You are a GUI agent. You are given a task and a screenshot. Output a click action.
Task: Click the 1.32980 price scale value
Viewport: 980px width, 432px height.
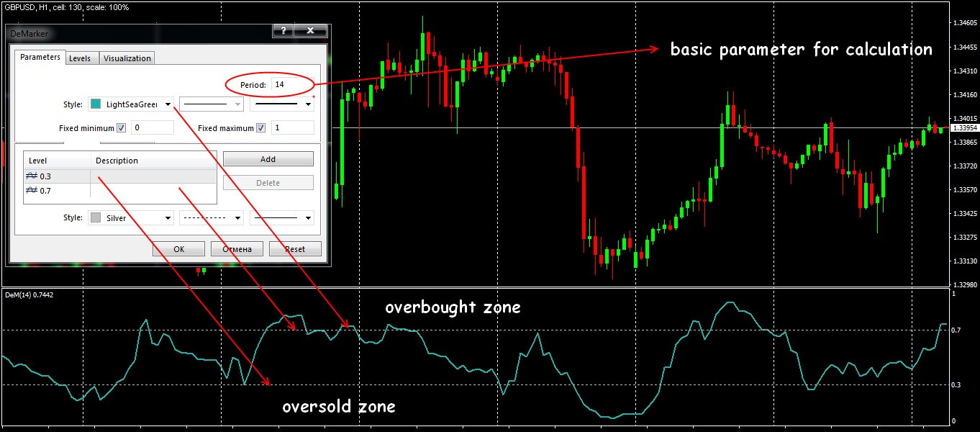click(964, 285)
